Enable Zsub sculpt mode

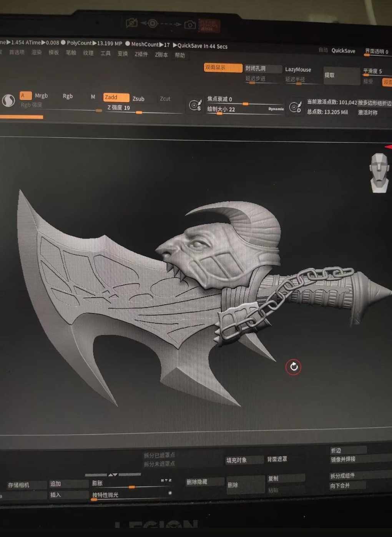pyautogui.click(x=138, y=99)
